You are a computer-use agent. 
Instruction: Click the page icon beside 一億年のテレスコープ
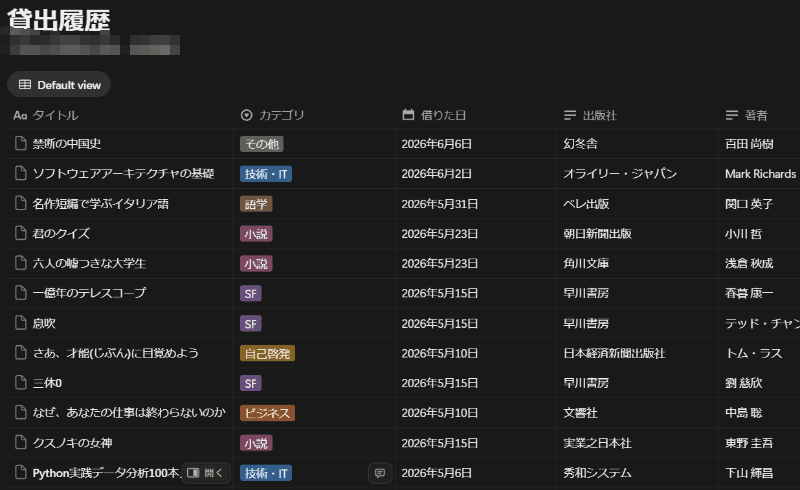[20, 293]
